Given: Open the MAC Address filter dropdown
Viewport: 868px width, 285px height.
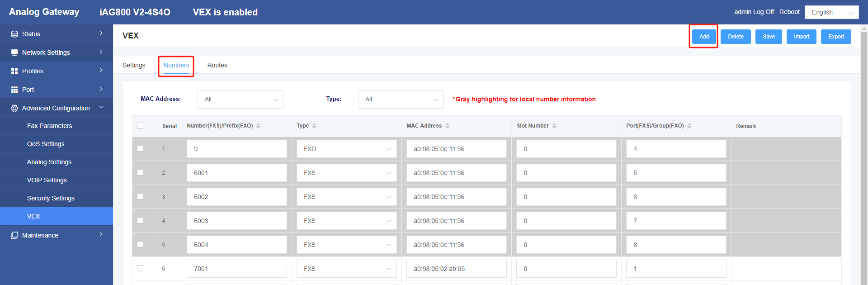Looking at the screenshot, I should click(x=241, y=100).
